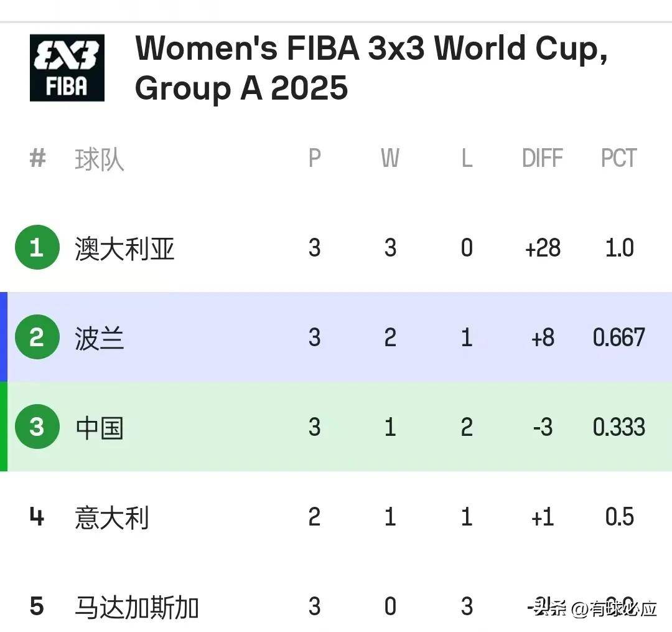Open the Women's FIBA 3x3 World Cup title

[x=371, y=67]
